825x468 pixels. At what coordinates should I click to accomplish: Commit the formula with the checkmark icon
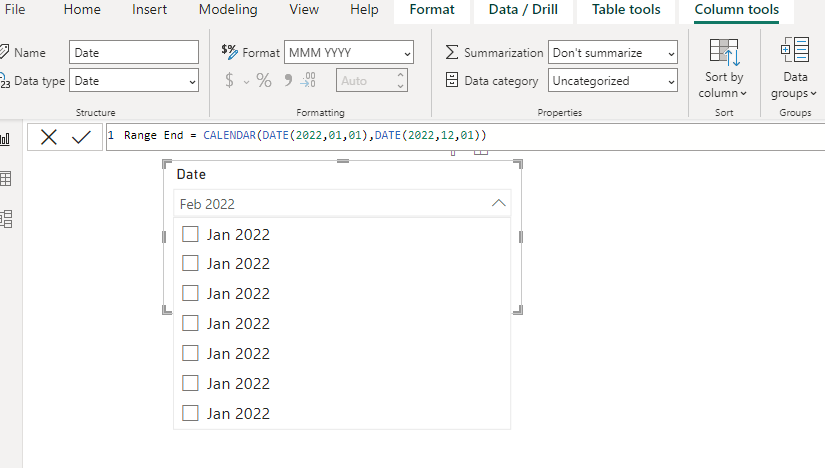point(82,137)
